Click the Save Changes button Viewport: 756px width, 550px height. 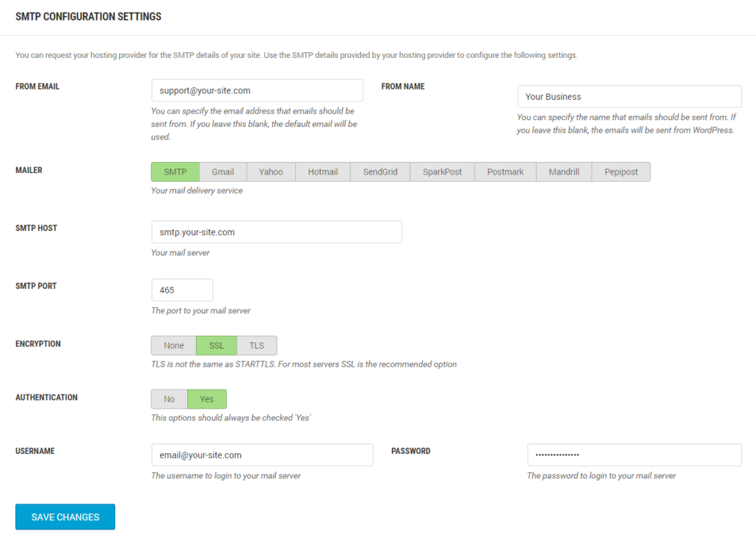click(x=65, y=517)
